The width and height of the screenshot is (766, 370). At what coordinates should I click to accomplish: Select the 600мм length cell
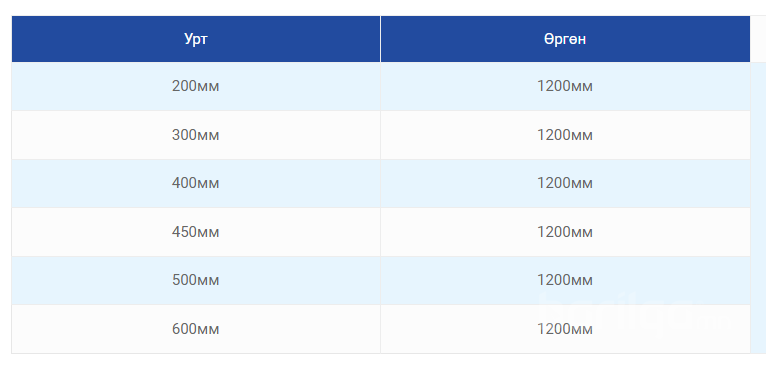tap(196, 329)
